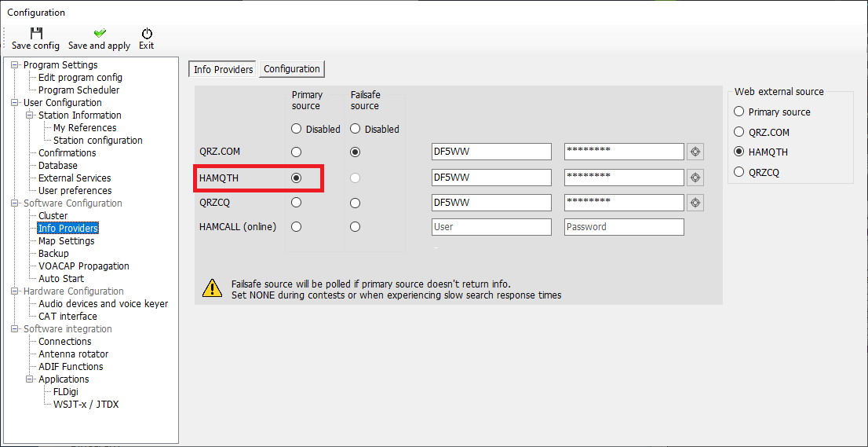This screenshot has height=447, width=868.
Task: Collapse the Station Information tree node
Action: [30, 115]
